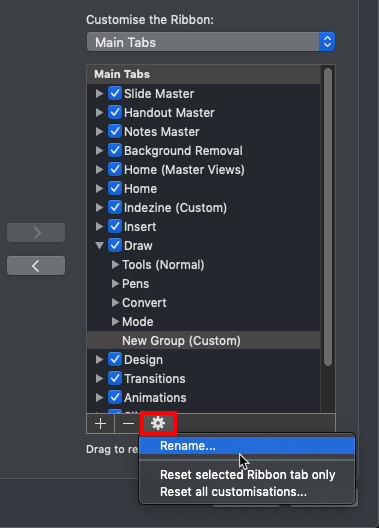
Task: Uncheck the Handout Master checkbox
Action: click(115, 112)
